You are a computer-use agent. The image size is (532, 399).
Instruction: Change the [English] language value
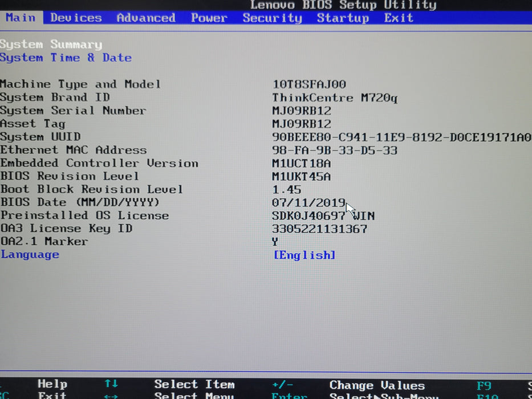click(304, 255)
